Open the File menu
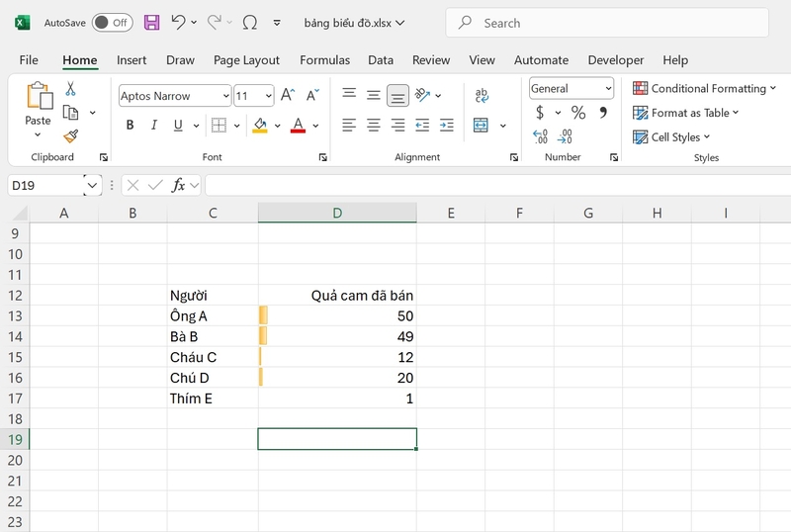Image resolution: width=791 pixels, height=532 pixels. pyautogui.click(x=29, y=60)
